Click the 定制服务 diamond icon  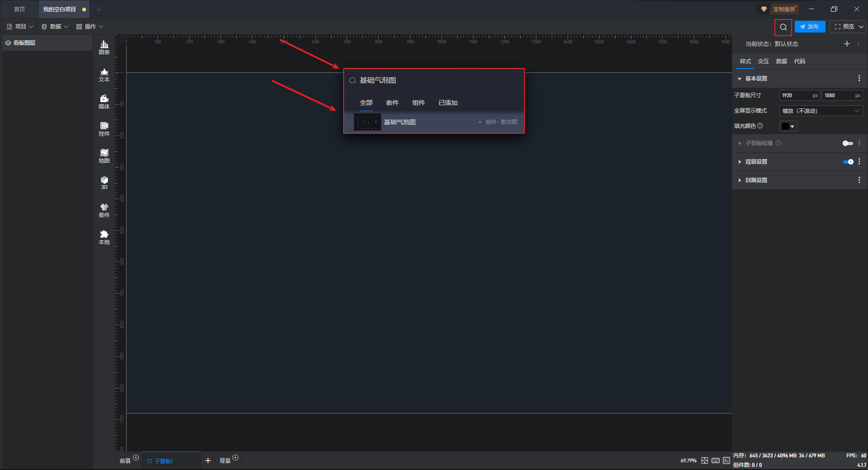764,9
